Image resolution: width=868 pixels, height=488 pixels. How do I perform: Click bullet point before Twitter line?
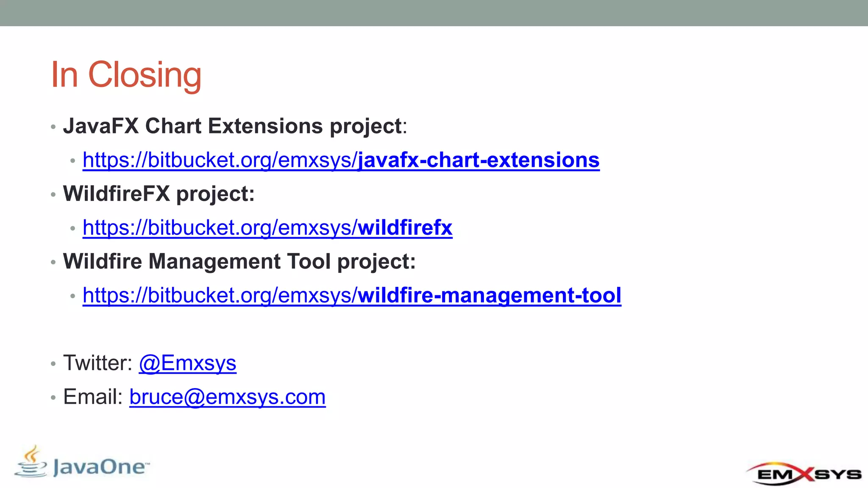(x=53, y=364)
